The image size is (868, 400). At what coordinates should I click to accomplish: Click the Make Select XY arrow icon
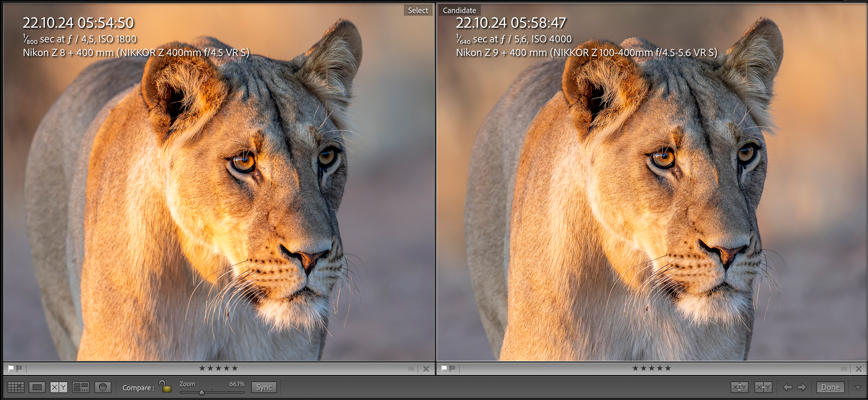pyautogui.click(x=763, y=387)
